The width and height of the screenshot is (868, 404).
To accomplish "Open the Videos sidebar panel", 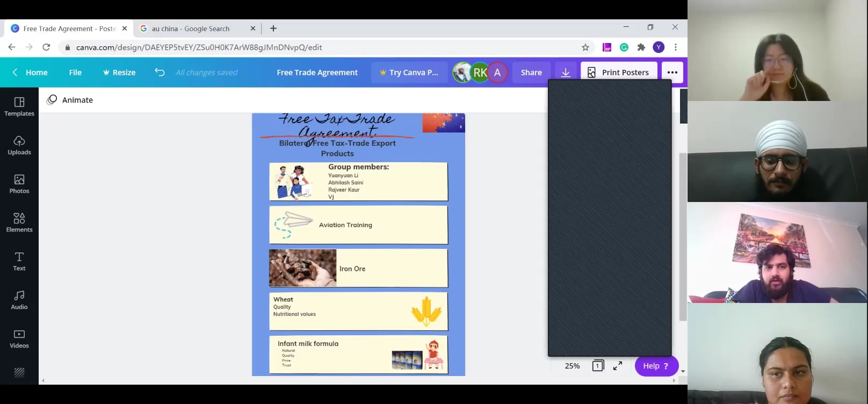I will 19,338.
